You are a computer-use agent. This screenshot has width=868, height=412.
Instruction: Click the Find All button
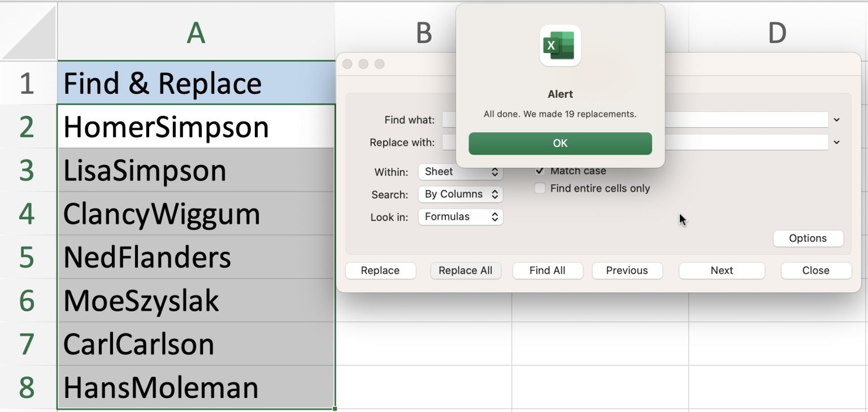tap(547, 271)
